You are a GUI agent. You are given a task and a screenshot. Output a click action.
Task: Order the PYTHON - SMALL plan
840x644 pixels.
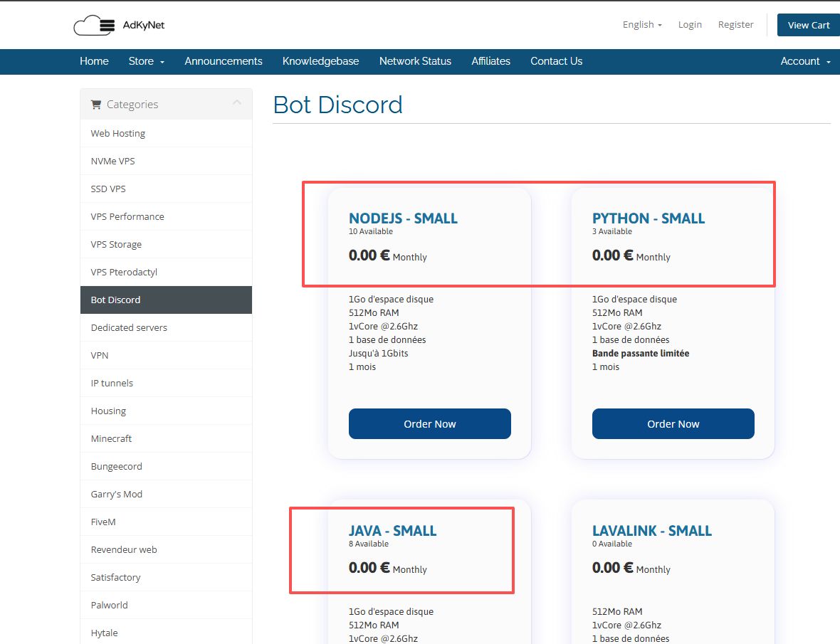coord(673,424)
